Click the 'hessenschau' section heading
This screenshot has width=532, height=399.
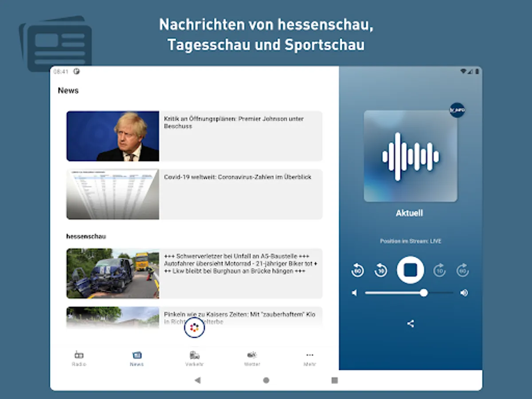click(x=86, y=236)
